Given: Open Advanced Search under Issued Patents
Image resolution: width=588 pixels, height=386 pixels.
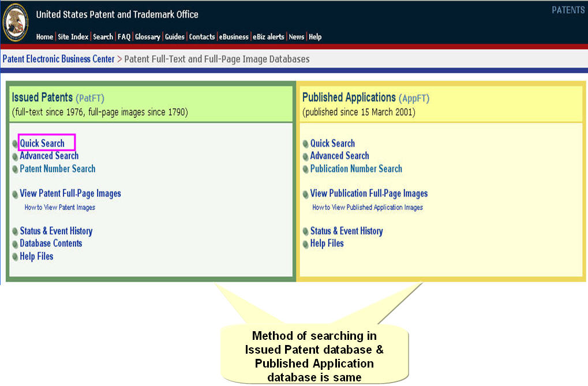Looking at the screenshot, I should (x=49, y=156).
